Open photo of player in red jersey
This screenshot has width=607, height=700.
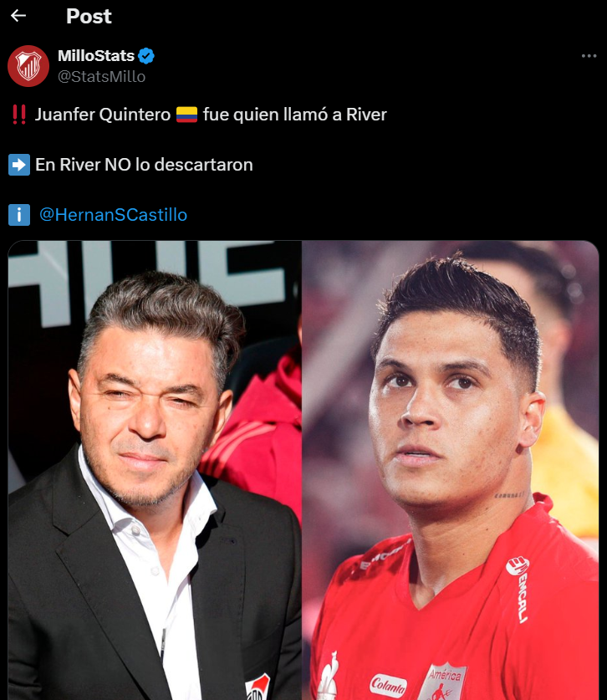[451, 470]
